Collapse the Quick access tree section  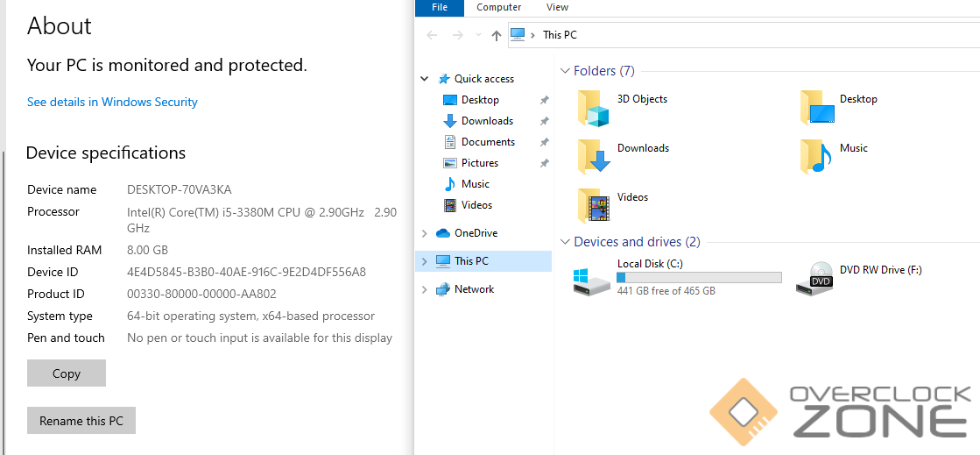coord(425,79)
